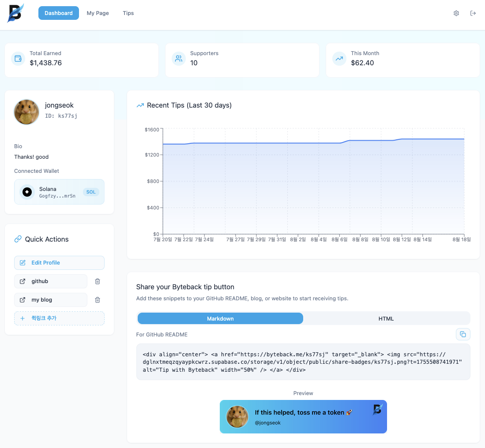
Task: Copy the snippet using the copy icon
Action: coord(463,334)
